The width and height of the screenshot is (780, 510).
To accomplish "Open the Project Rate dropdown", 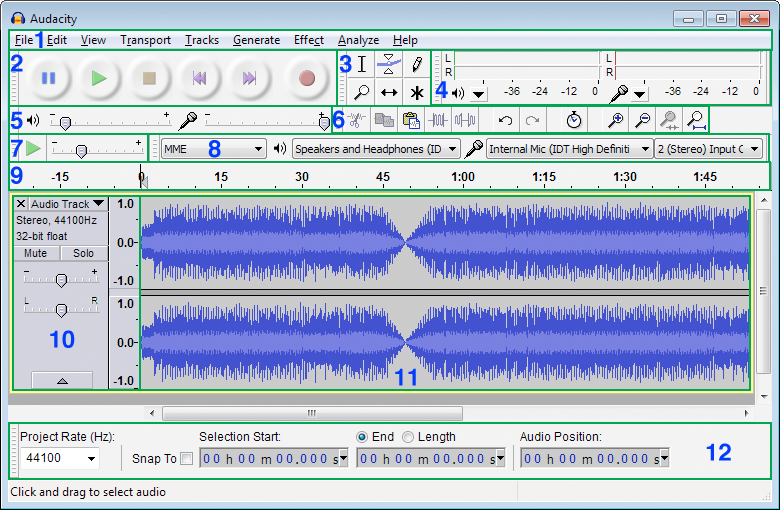I will click(x=59, y=458).
